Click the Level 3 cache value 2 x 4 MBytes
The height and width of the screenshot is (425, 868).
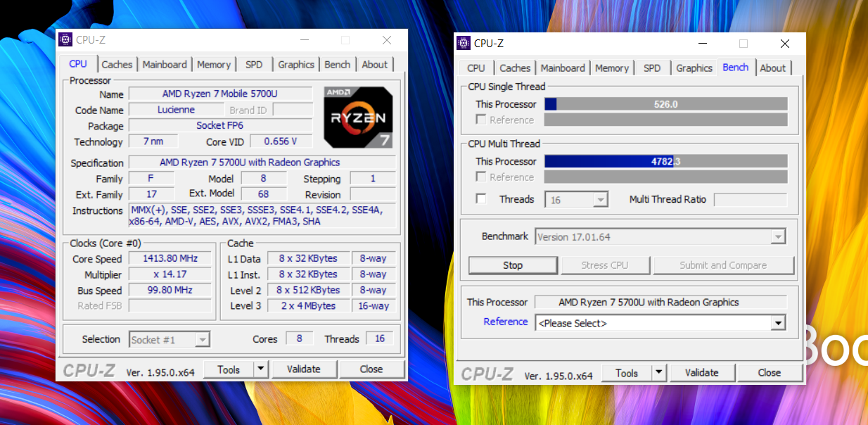coord(308,306)
